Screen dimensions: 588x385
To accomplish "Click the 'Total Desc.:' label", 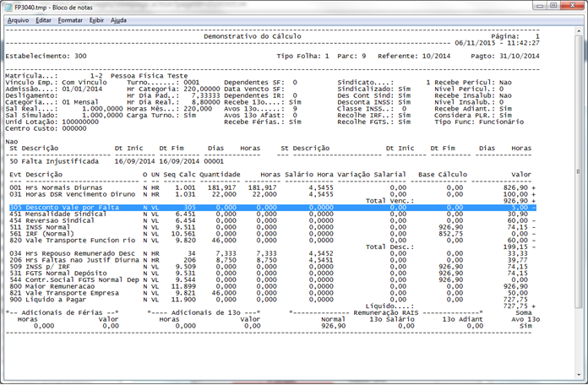I will [x=390, y=247].
